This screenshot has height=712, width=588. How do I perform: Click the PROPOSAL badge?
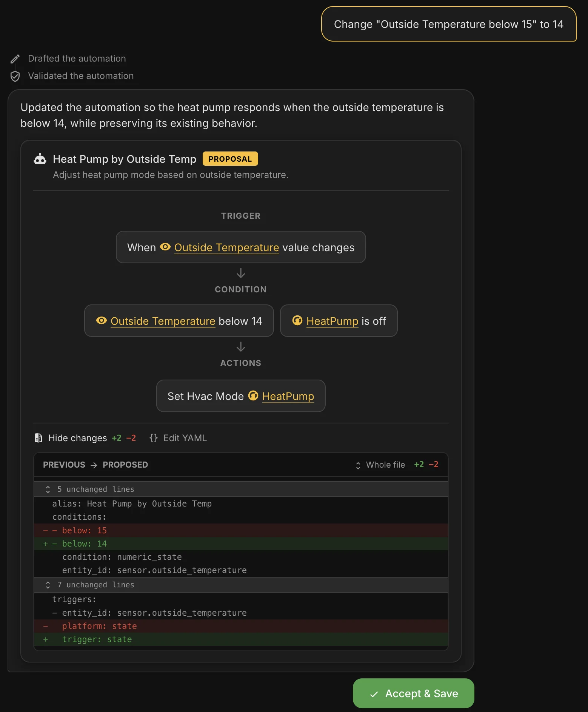click(x=230, y=159)
